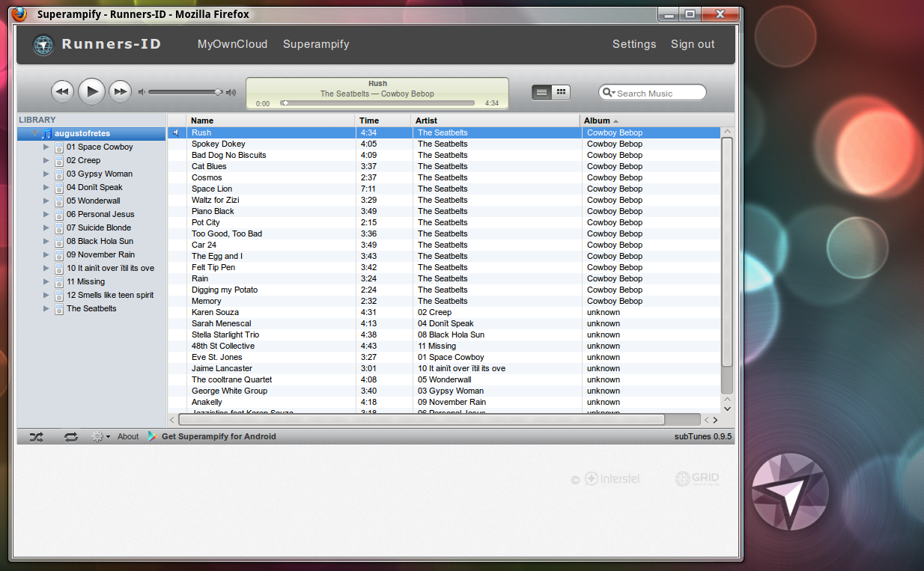The image size is (924, 571).
Task: Toggle repeat playback
Action: point(71,436)
